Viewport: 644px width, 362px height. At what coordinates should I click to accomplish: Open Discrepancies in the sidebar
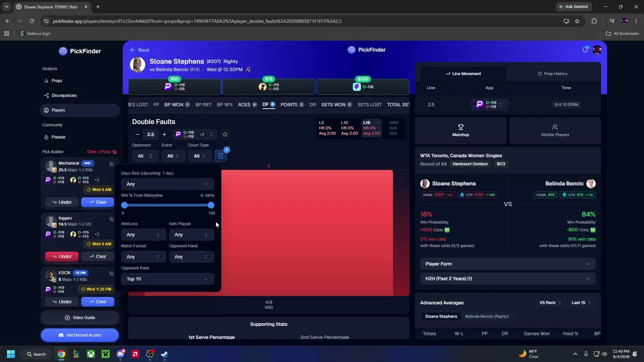click(64, 96)
